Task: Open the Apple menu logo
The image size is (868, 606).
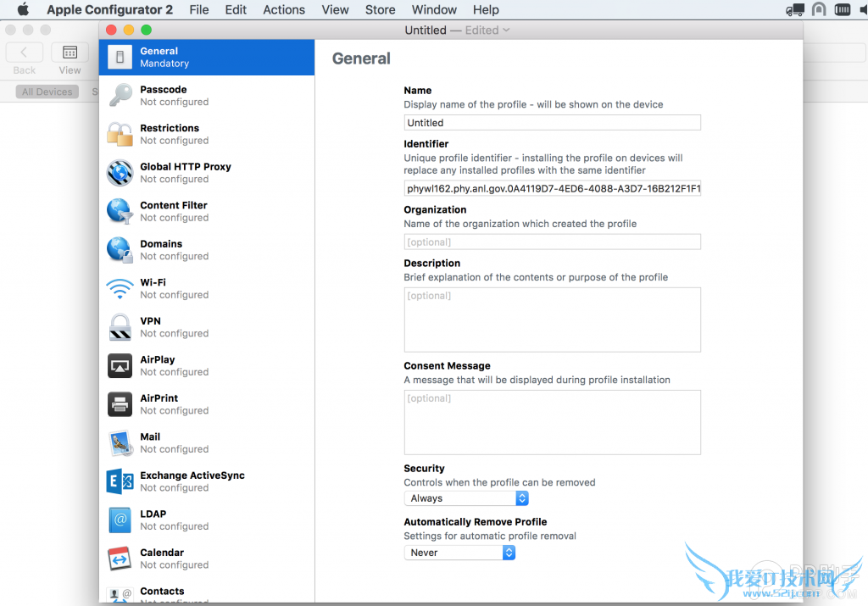Action: 23,9
